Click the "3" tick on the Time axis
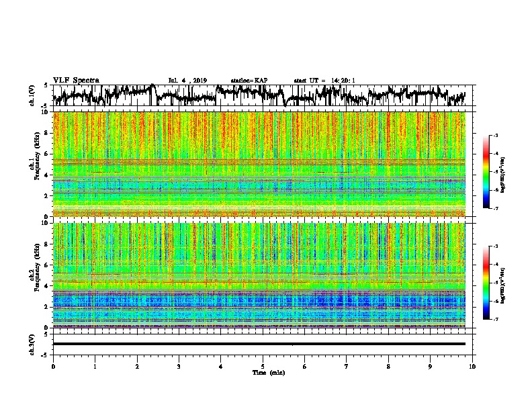The height and width of the screenshot is (411, 532). point(179,367)
